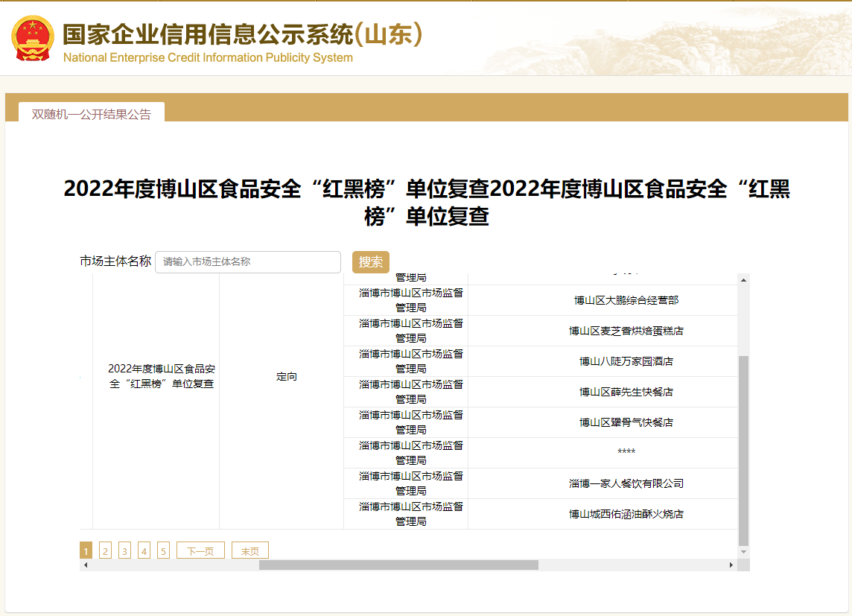Focus the 市场主体名称 search input field
Viewport: 852px width, 616px height.
coord(247,262)
